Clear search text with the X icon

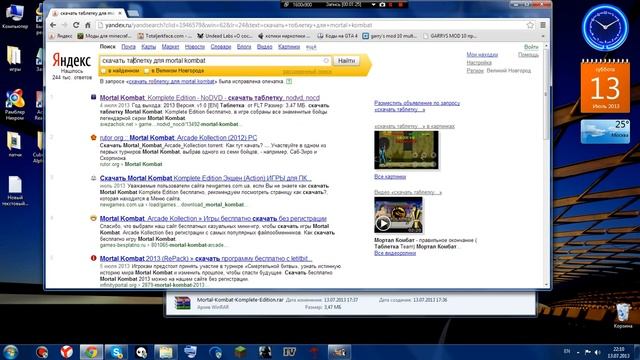click(326, 60)
